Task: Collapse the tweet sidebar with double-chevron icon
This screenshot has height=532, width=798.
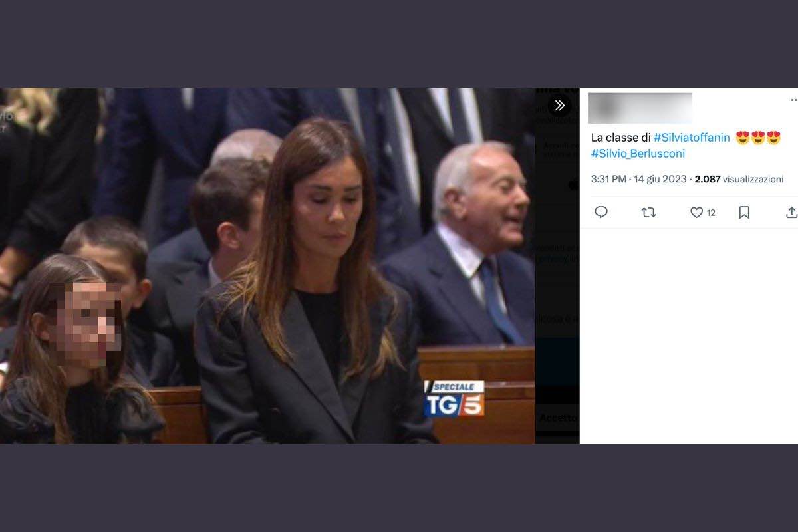Action: (x=560, y=105)
